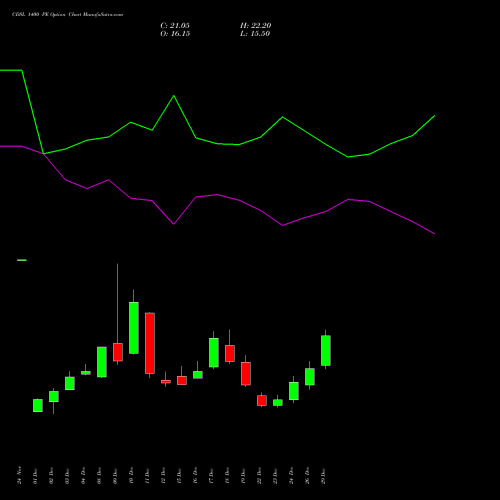Viewport: 500px width, 500px height.
Task: Select the high value 'H: 22.20'
Action: pyautogui.click(x=256, y=26)
